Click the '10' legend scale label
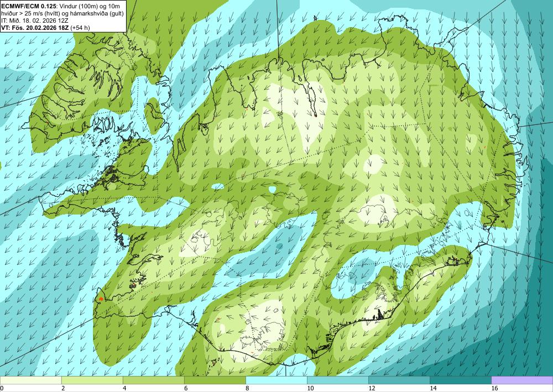Image resolution: width=553 pixels, height=392 pixels. pyautogui.click(x=310, y=389)
